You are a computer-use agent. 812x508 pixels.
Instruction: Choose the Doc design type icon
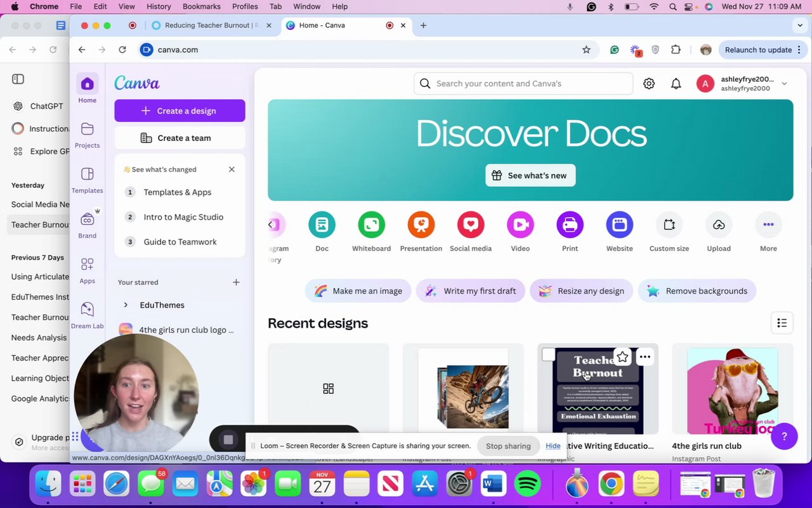[x=322, y=225]
